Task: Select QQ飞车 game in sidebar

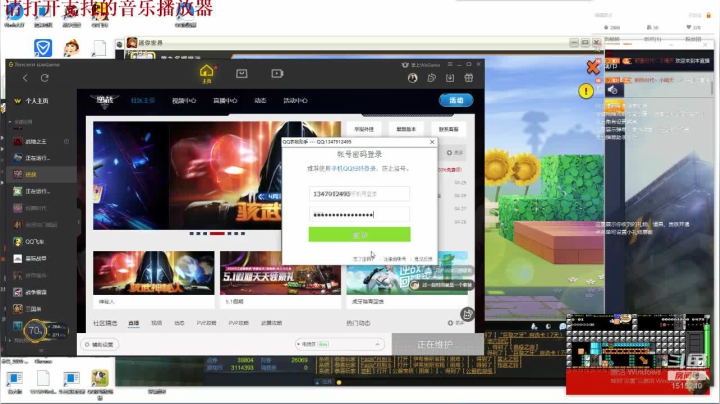Action: (x=34, y=241)
